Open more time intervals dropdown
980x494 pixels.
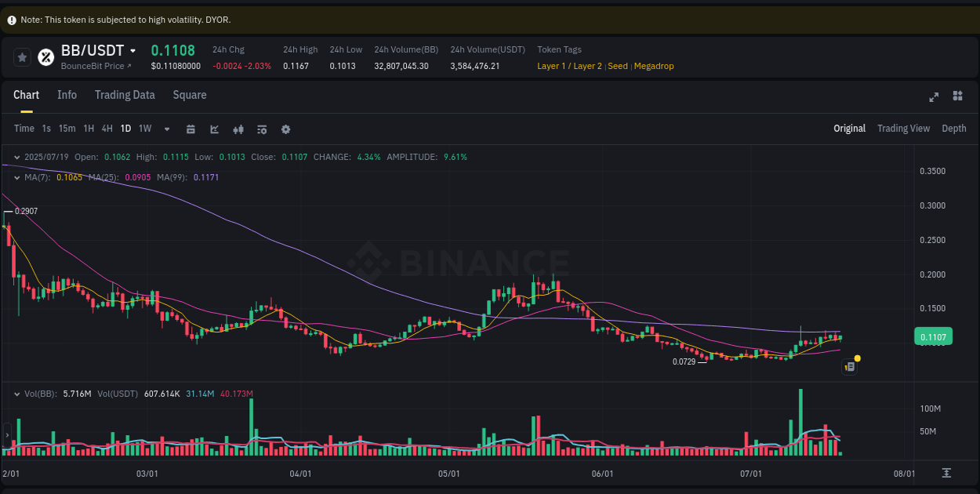point(166,129)
